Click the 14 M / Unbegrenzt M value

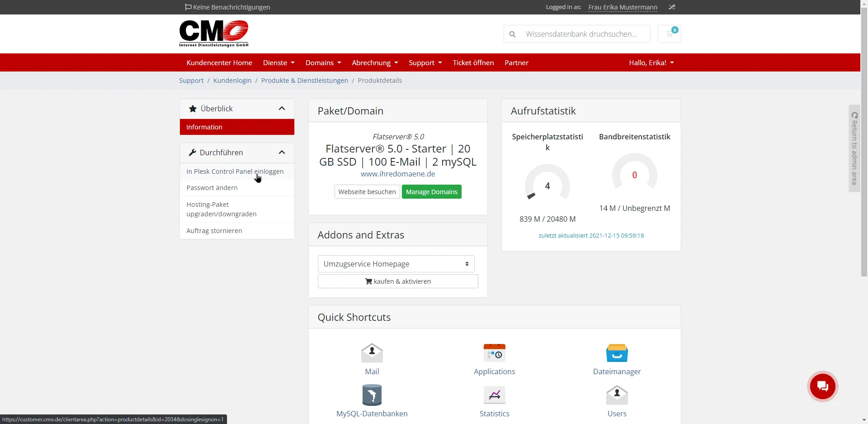click(635, 208)
